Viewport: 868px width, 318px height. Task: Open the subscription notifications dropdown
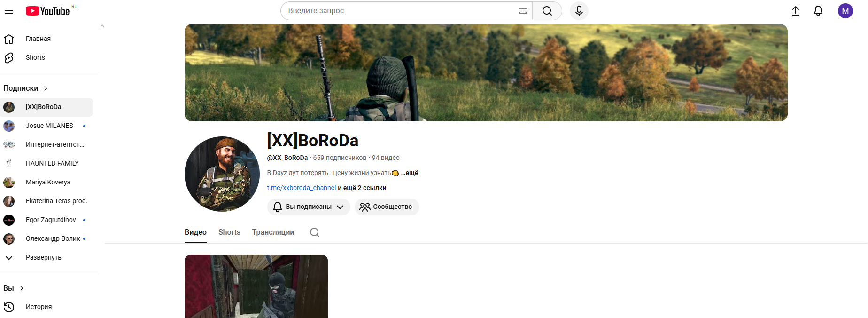(x=309, y=207)
